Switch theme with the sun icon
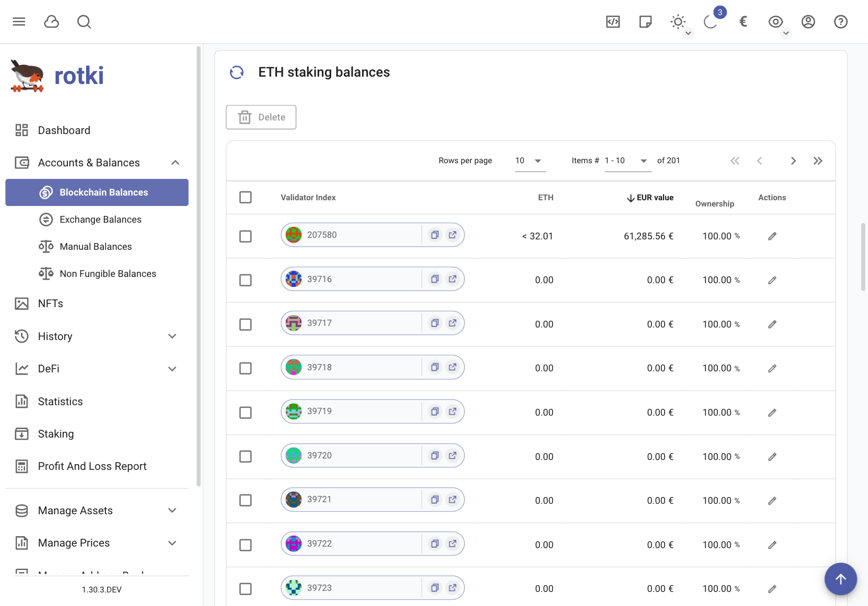 pos(678,21)
